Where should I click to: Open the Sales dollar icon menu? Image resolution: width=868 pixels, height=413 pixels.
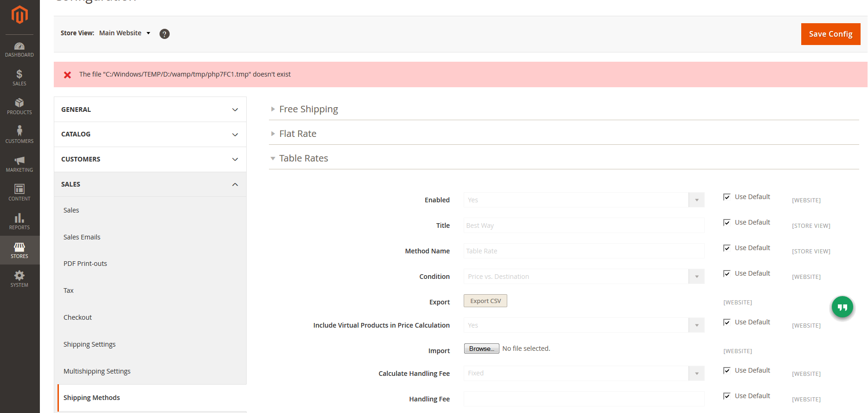(19, 77)
